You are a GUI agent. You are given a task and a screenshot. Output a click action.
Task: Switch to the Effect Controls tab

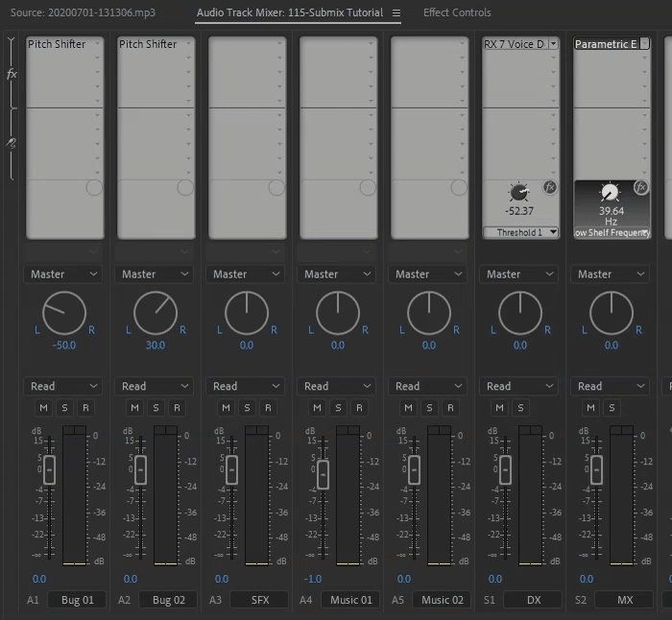point(457,13)
